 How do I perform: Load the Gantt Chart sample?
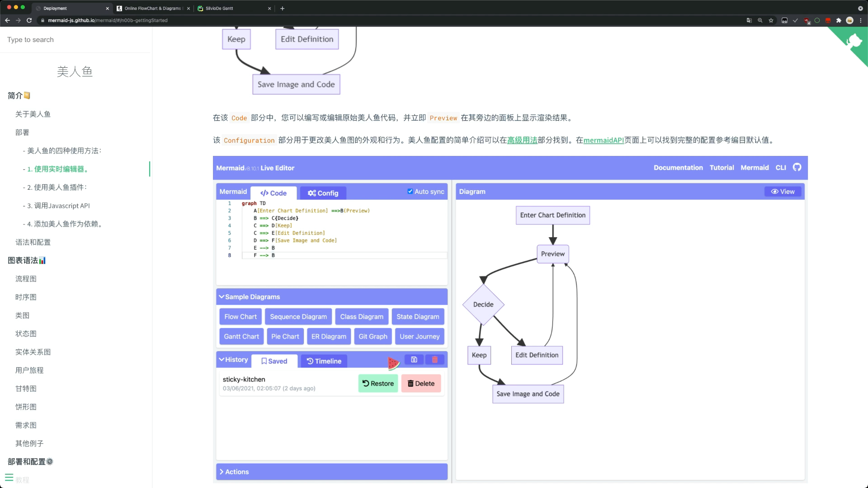click(241, 337)
